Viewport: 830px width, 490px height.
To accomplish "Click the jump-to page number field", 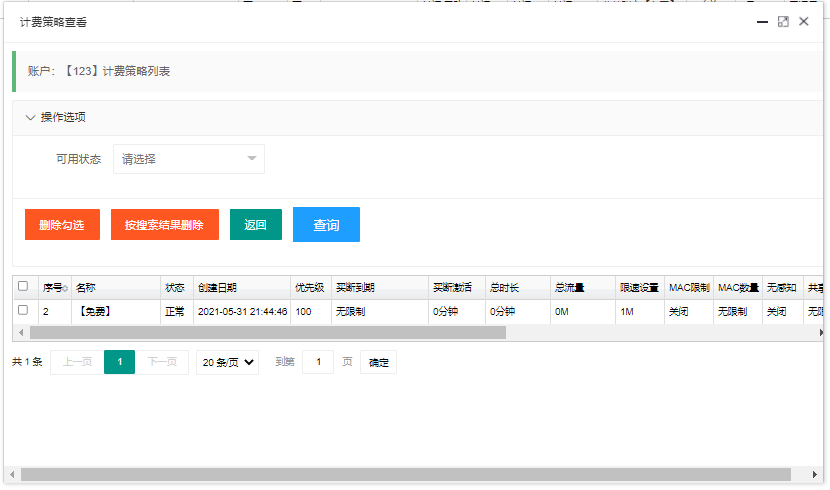I will click(x=318, y=362).
